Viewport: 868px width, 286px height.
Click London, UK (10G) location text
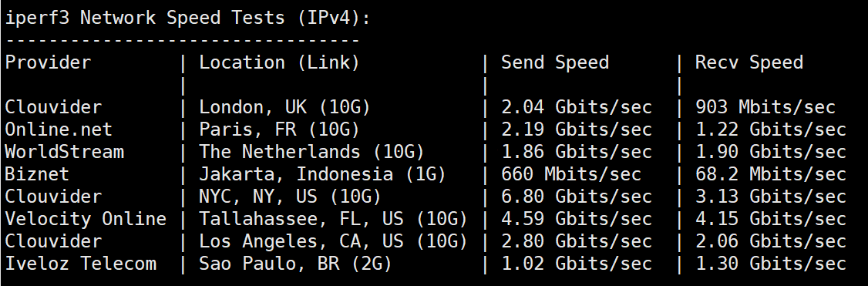click(x=284, y=106)
